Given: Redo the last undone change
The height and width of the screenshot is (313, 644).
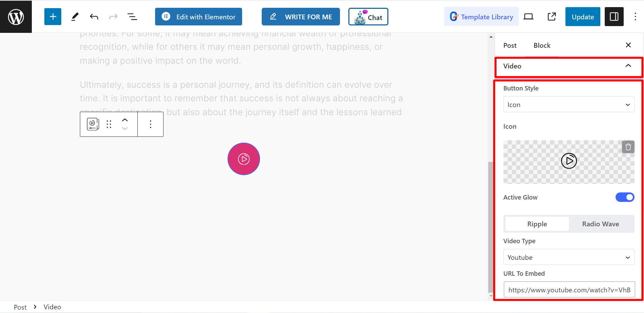Looking at the screenshot, I should pos(113,17).
